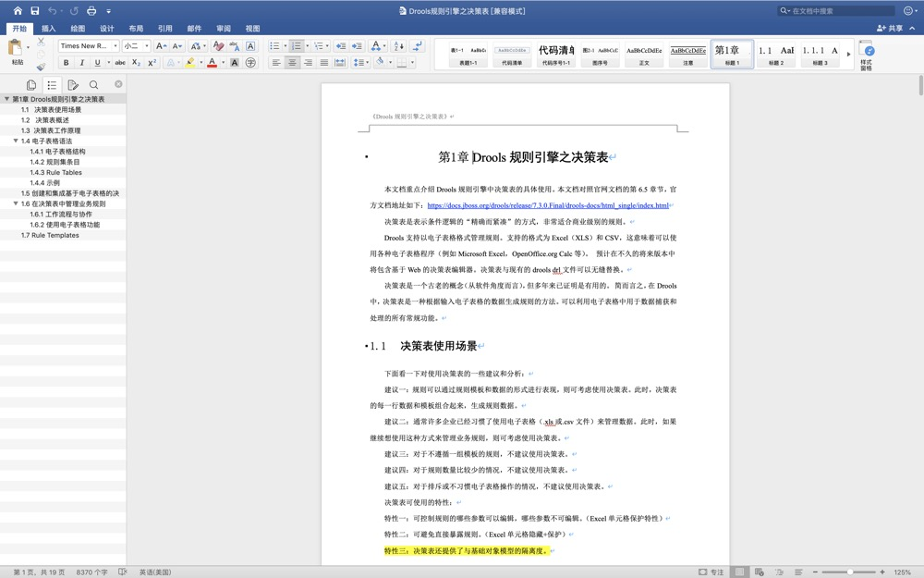Center align text
Image resolution: width=924 pixels, height=578 pixels.
pyautogui.click(x=292, y=63)
